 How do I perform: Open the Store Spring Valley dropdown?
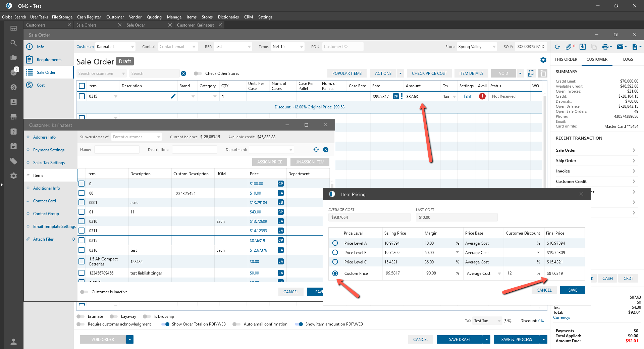[494, 47]
